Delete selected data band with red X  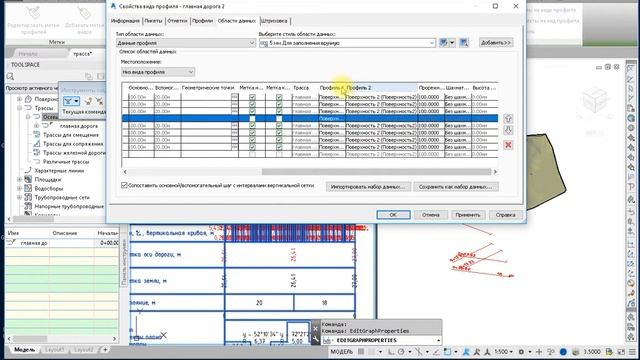(x=508, y=145)
